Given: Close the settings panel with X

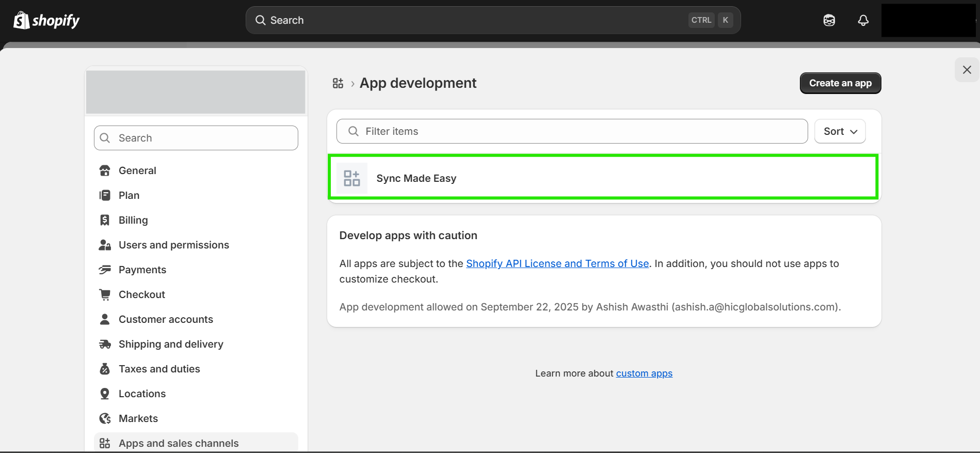Looking at the screenshot, I should point(967,70).
